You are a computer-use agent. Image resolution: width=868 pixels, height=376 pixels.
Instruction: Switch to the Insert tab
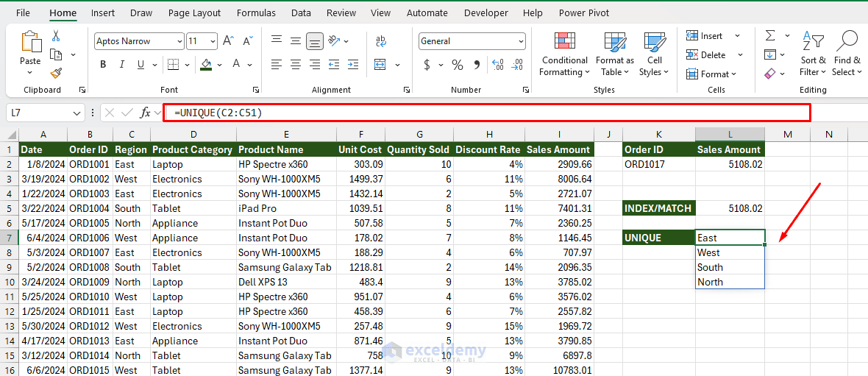[102, 13]
